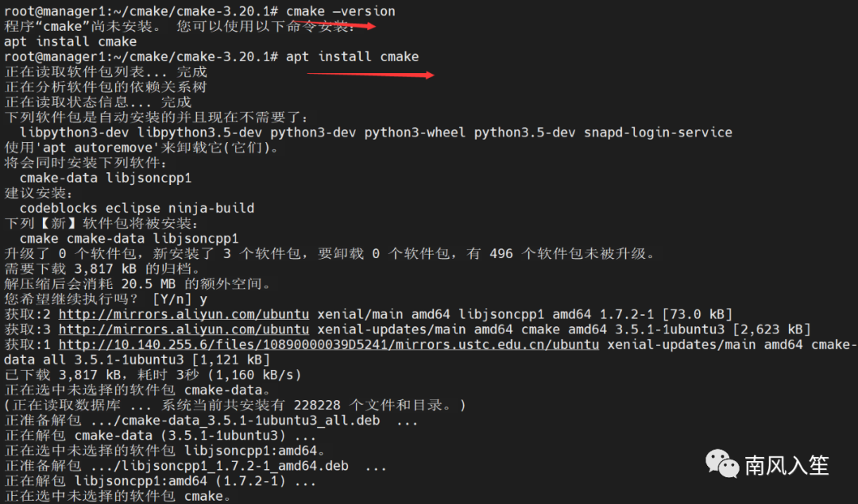Click the python3-wheel package name
The width and height of the screenshot is (858, 504).
415,133
